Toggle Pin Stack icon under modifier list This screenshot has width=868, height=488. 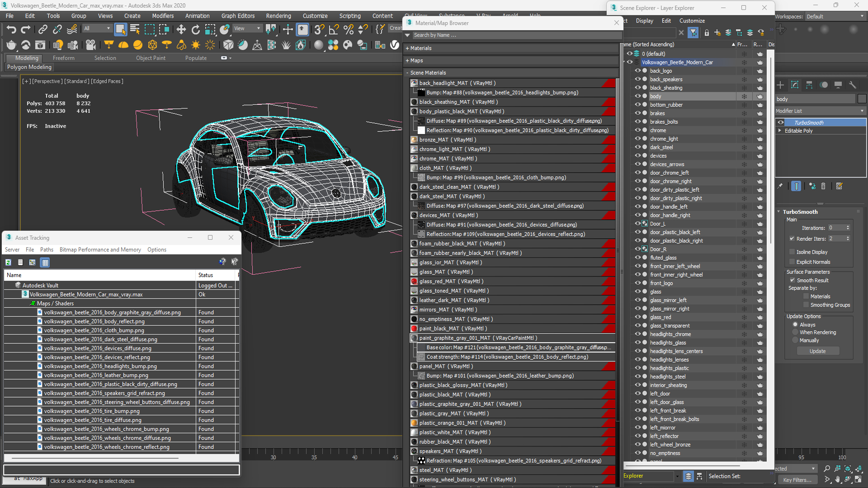point(780,186)
